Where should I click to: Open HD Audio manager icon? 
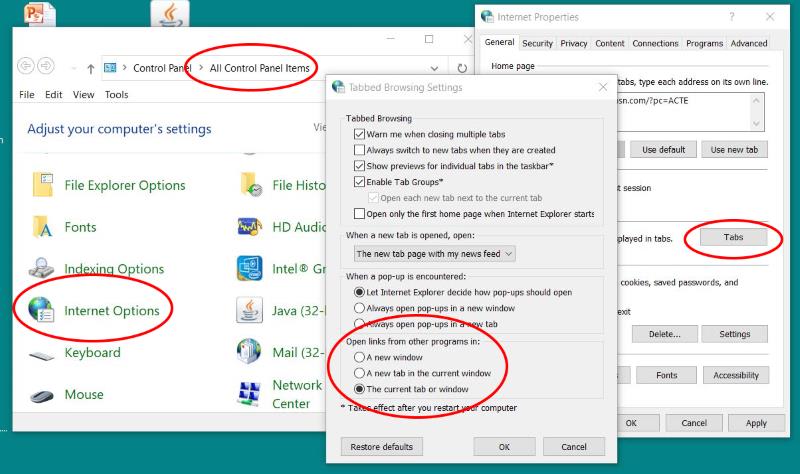pyautogui.click(x=250, y=227)
